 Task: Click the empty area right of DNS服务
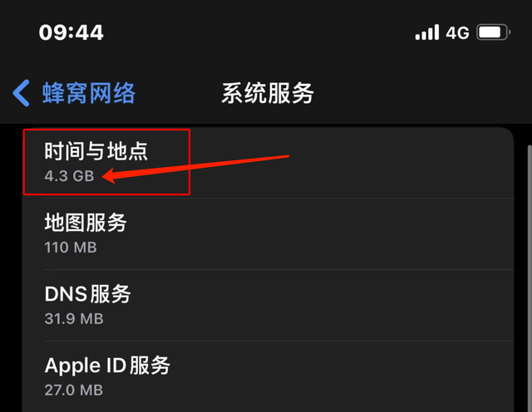click(323, 306)
